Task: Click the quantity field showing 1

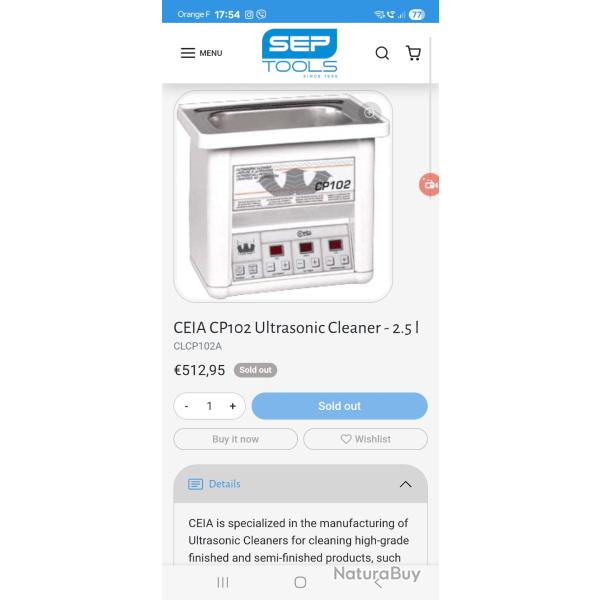Action: [x=209, y=406]
